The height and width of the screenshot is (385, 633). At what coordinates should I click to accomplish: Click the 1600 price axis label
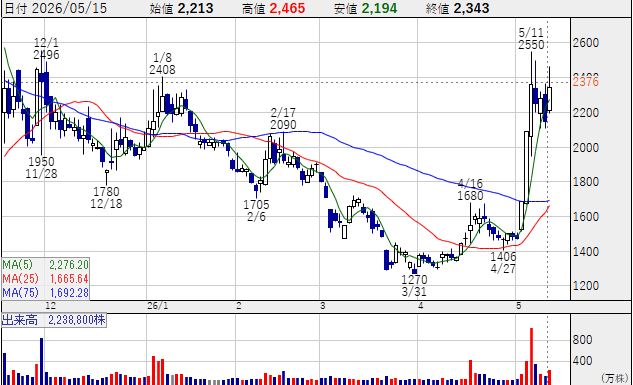coord(586,217)
